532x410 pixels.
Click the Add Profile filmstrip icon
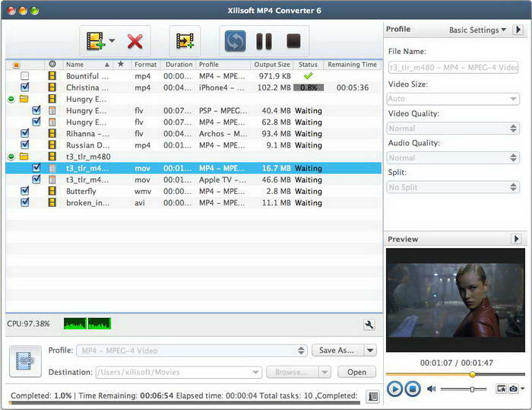(184, 41)
